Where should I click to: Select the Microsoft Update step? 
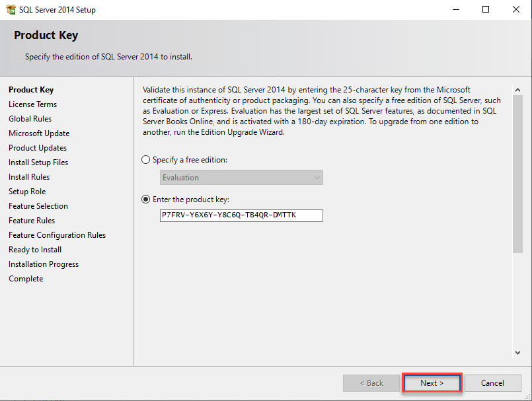click(39, 133)
